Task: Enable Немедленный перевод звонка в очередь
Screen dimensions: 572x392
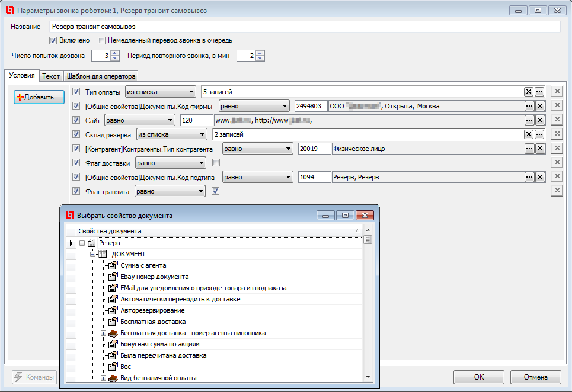Action: click(102, 40)
